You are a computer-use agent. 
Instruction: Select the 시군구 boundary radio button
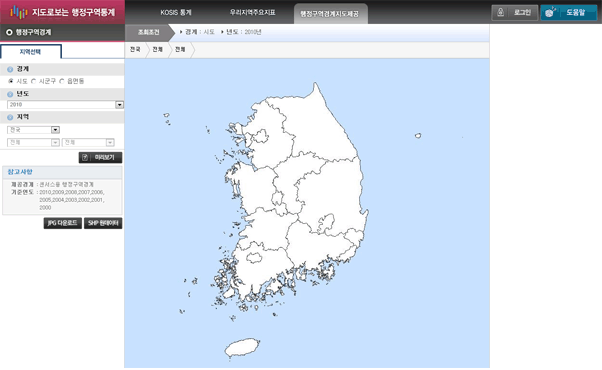point(33,81)
